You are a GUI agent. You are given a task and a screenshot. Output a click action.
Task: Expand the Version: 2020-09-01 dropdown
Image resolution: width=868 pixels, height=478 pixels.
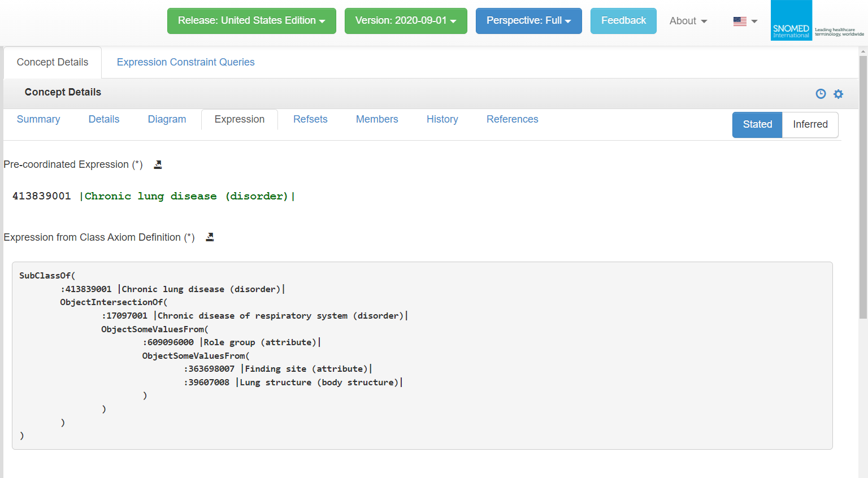point(406,21)
